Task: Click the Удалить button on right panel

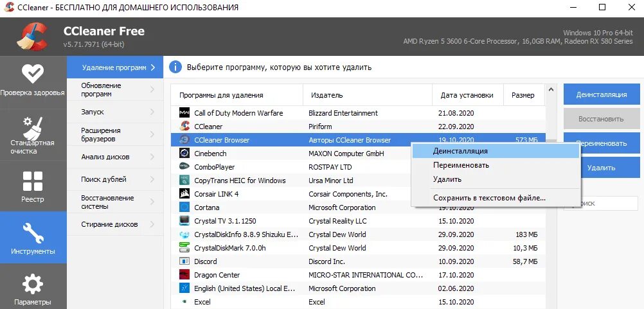Action: [611, 168]
